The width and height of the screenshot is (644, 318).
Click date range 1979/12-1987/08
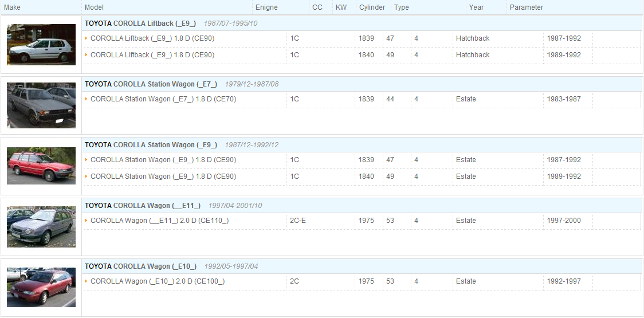(252, 84)
